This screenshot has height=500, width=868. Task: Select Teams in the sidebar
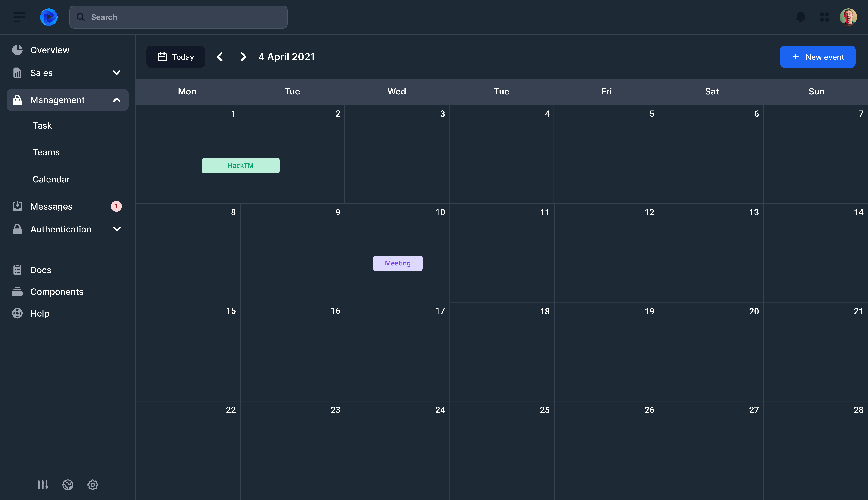point(46,152)
